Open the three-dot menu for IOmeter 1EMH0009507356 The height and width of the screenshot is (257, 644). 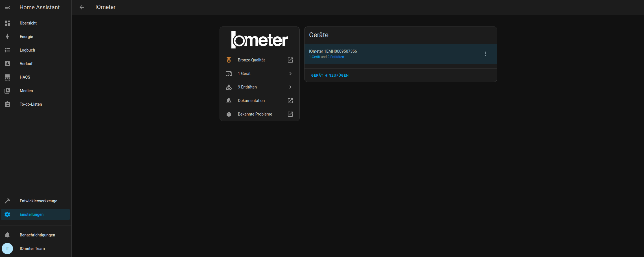click(x=486, y=54)
